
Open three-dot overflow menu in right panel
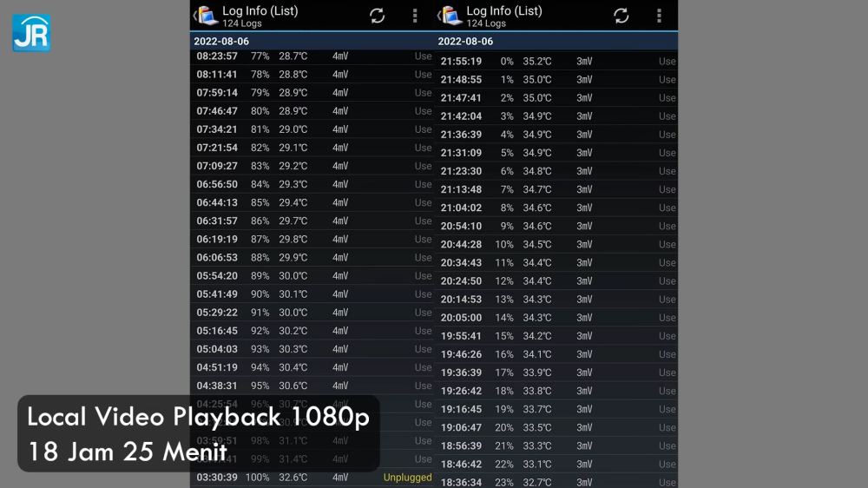[659, 16]
